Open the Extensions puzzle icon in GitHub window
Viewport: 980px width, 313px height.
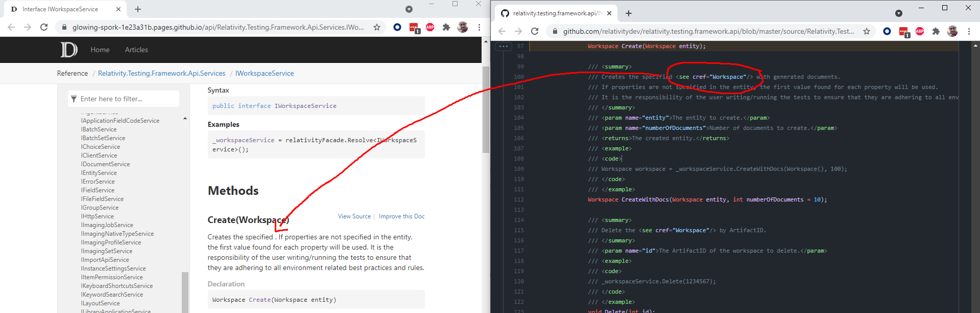tap(936, 31)
